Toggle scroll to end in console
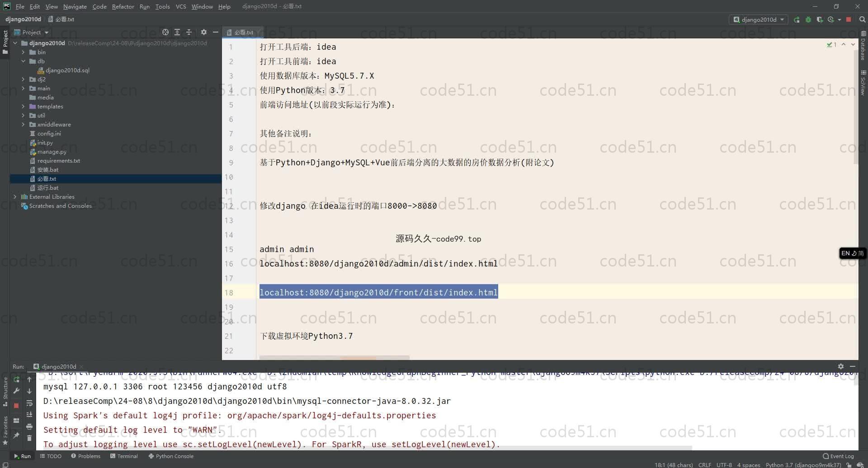Image resolution: width=868 pixels, height=468 pixels. (x=29, y=415)
